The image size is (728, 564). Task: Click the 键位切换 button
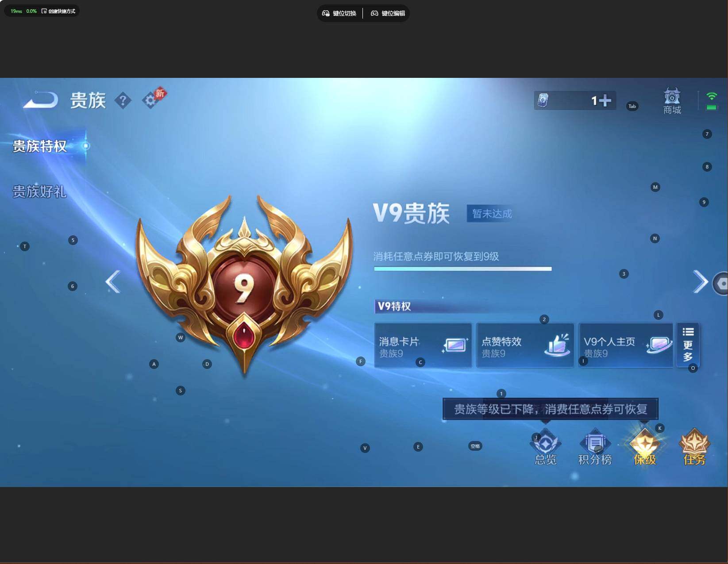[339, 13]
